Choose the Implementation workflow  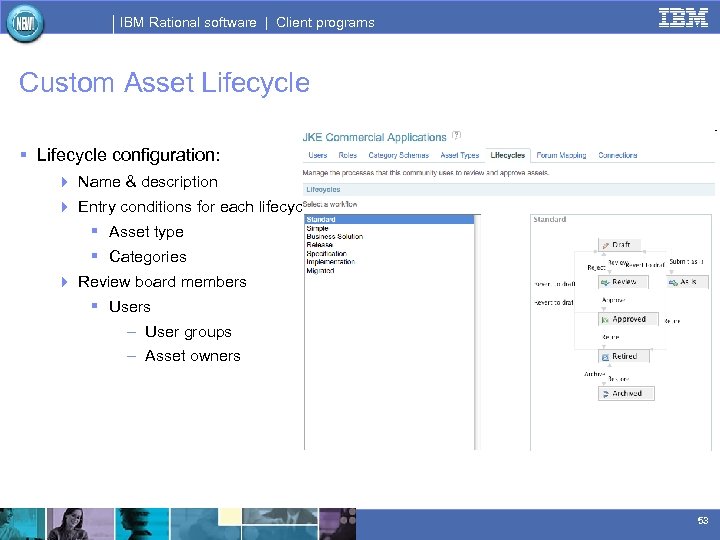click(331, 262)
